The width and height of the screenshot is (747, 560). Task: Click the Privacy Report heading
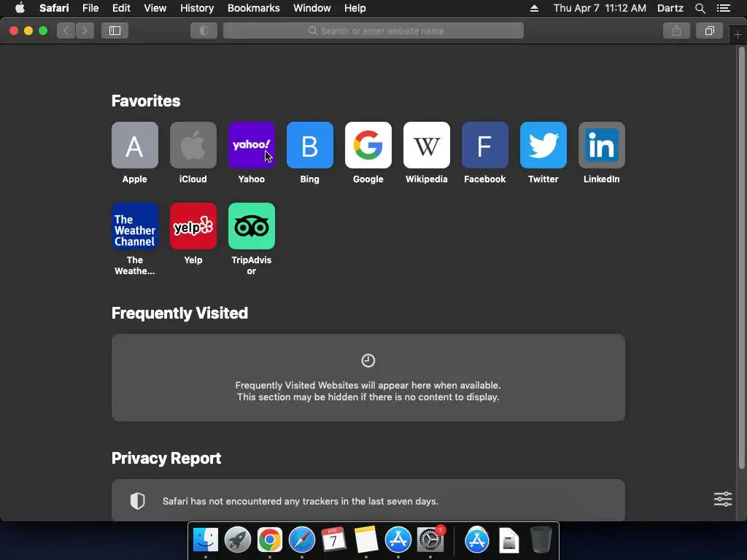pyautogui.click(x=166, y=458)
